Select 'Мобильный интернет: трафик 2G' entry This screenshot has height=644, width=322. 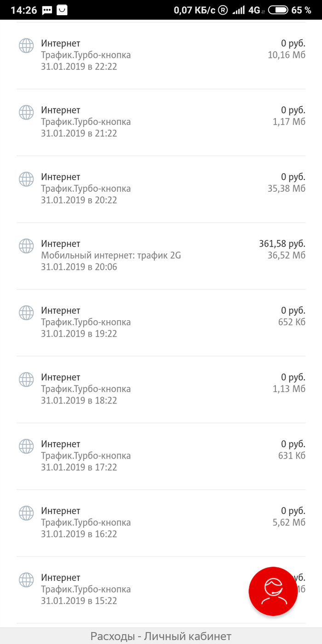tap(111, 255)
